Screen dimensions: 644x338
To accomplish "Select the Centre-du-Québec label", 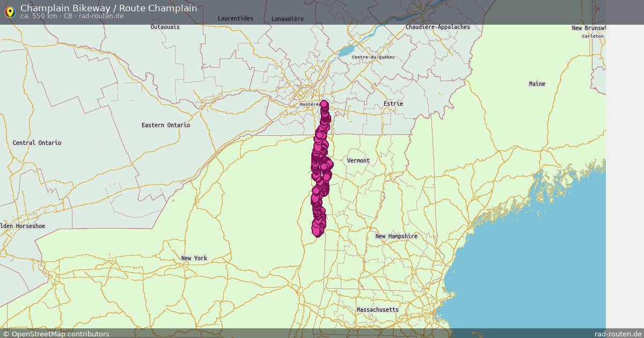I will pyautogui.click(x=372, y=56).
